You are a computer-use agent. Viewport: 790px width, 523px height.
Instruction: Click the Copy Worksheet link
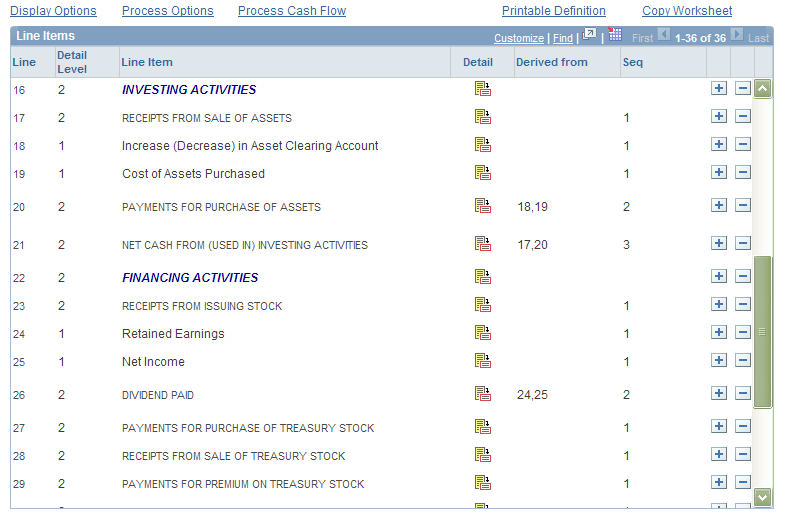(x=687, y=11)
